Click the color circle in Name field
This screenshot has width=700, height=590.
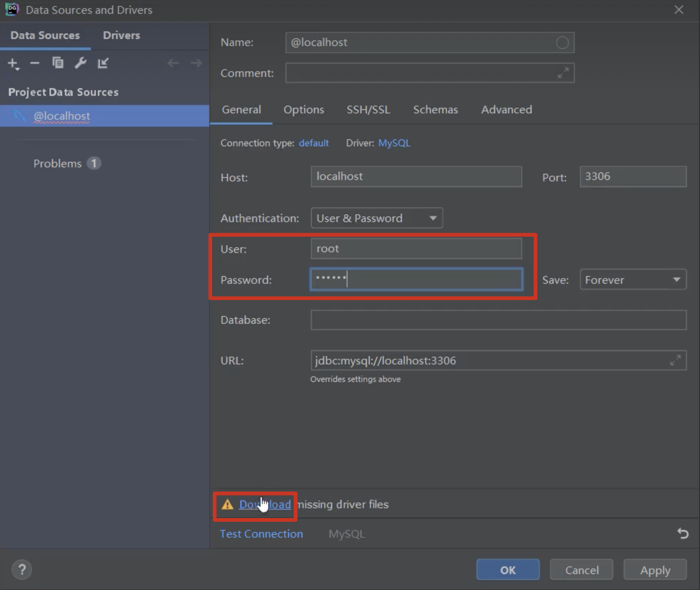point(562,43)
